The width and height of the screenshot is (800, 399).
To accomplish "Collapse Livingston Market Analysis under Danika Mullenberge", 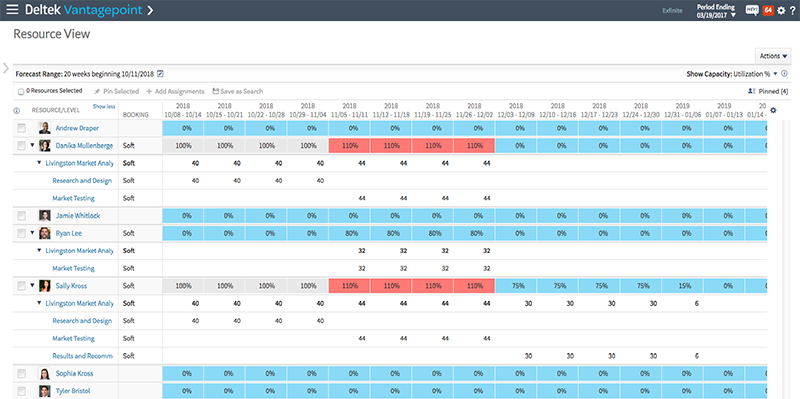I will tap(39, 163).
